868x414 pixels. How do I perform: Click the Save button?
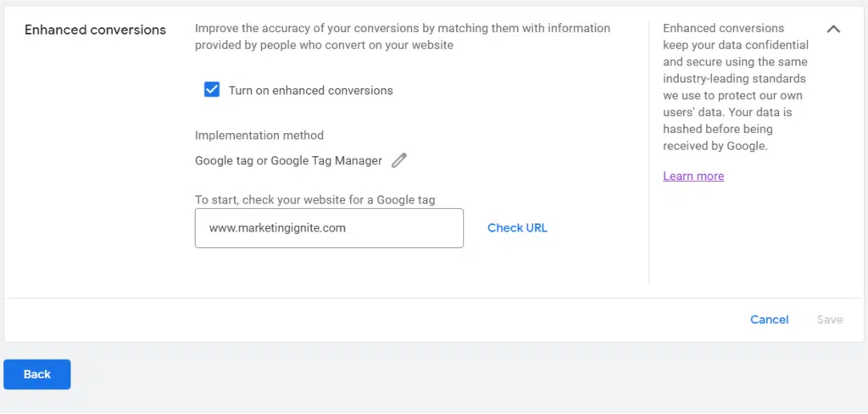829,320
